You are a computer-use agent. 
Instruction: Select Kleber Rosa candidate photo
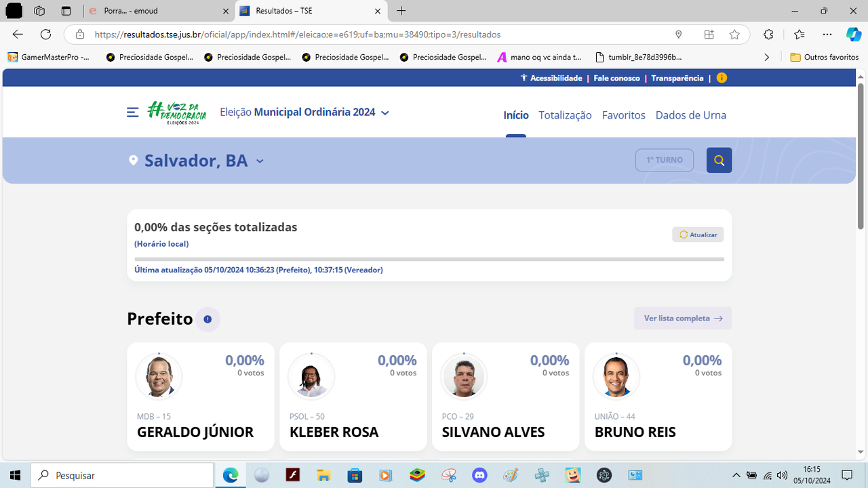pyautogui.click(x=311, y=376)
